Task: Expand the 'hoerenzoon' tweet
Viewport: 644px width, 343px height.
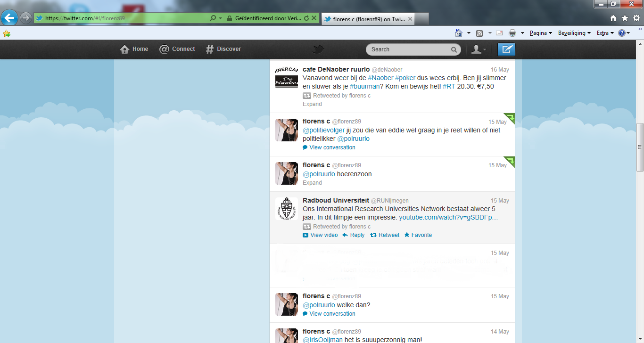Action: (x=312, y=183)
